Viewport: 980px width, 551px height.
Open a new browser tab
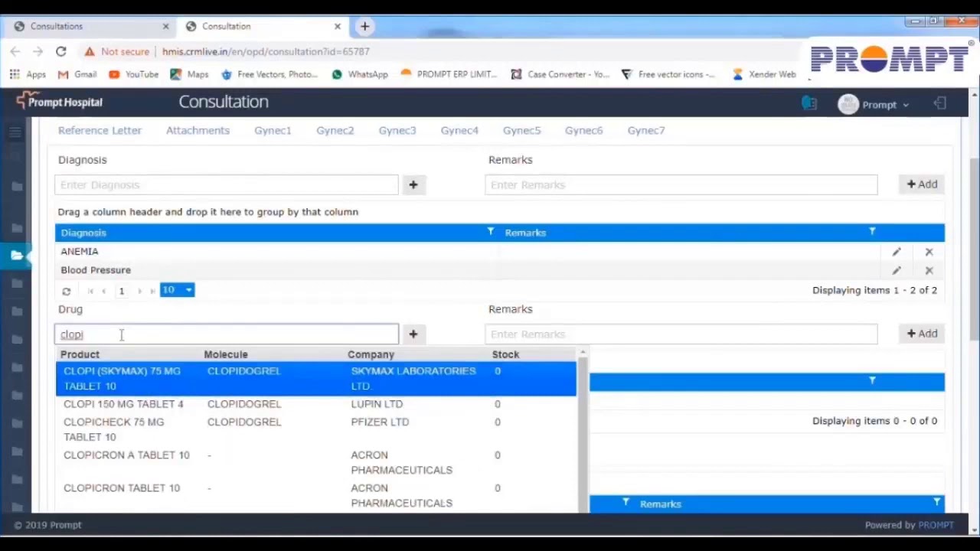(x=364, y=26)
